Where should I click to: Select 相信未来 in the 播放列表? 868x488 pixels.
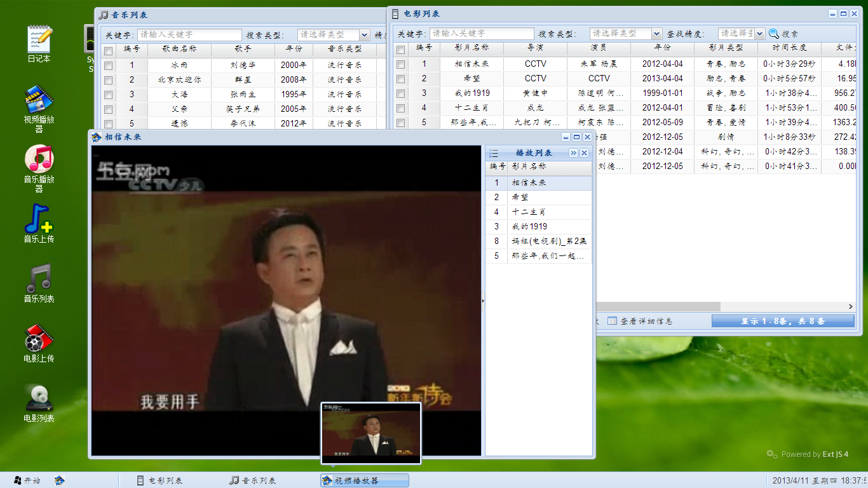coord(539,183)
